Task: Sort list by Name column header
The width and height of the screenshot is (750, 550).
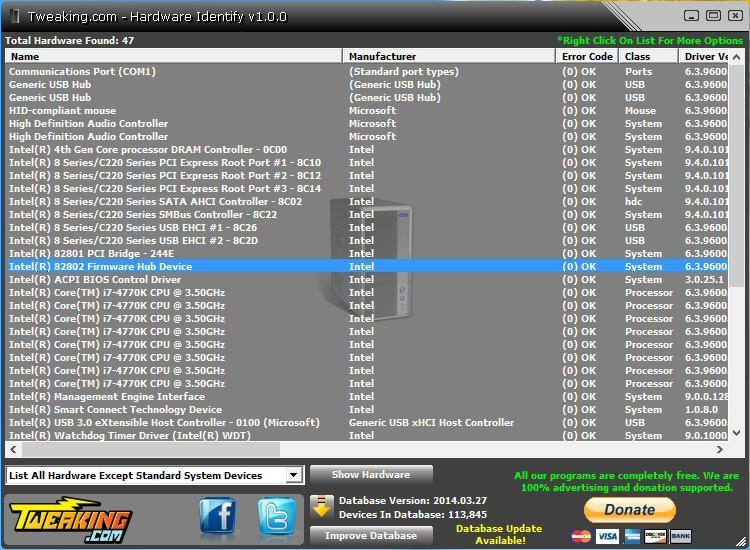Action: click(174, 56)
